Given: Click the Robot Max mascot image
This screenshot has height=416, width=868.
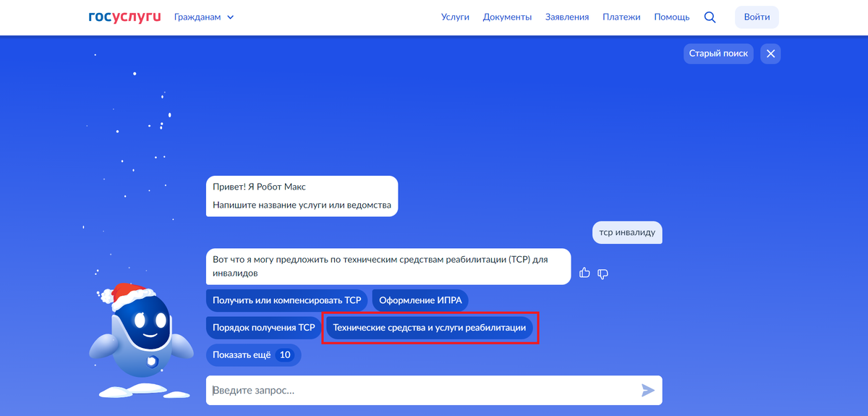Looking at the screenshot, I should [x=141, y=340].
